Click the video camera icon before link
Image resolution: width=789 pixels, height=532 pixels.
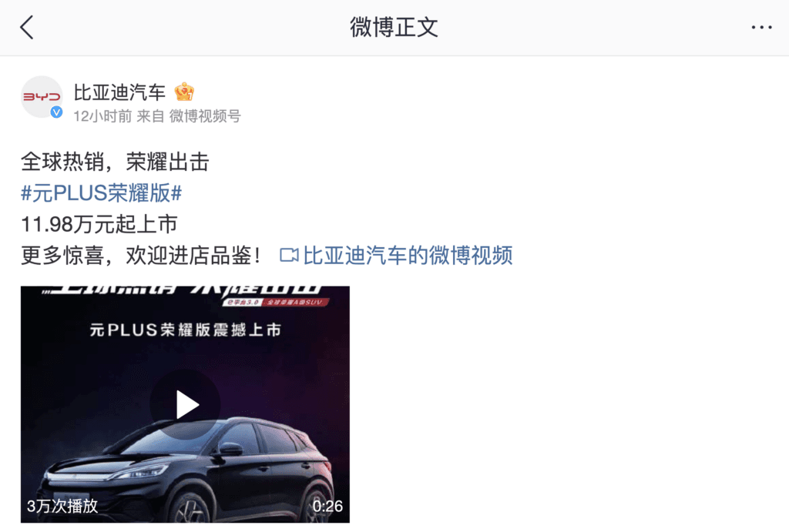pos(289,256)
